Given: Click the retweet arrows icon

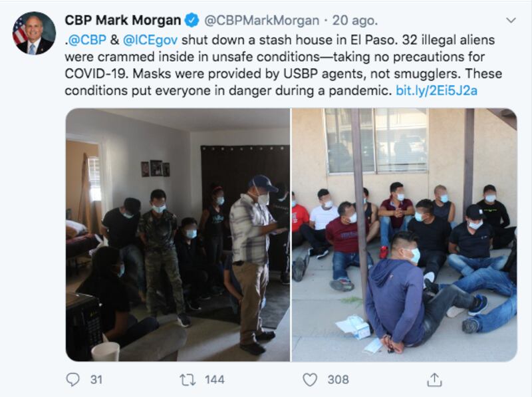Looking at the screenshot, I should [188, 380].
